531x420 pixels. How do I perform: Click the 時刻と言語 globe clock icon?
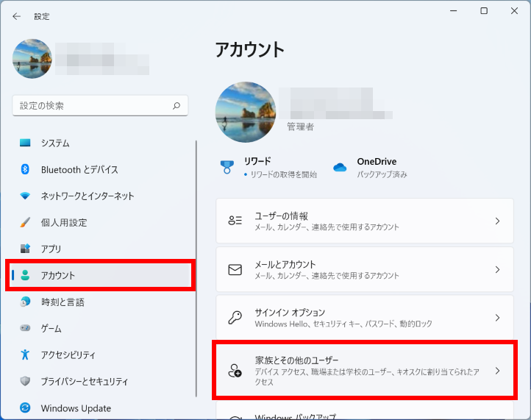(26, 302)
